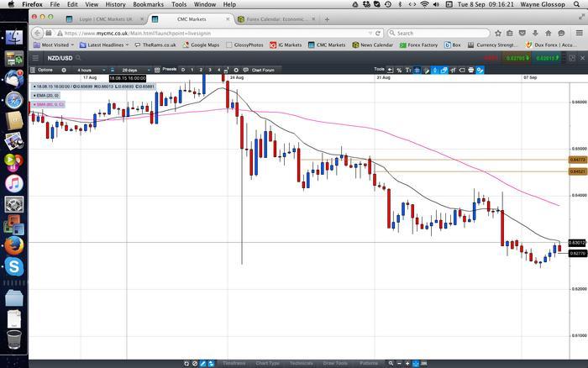Viewport: 588px width, 368px height.
Task: Open the Options dropdown in chart toolbar
Action: 42,70
